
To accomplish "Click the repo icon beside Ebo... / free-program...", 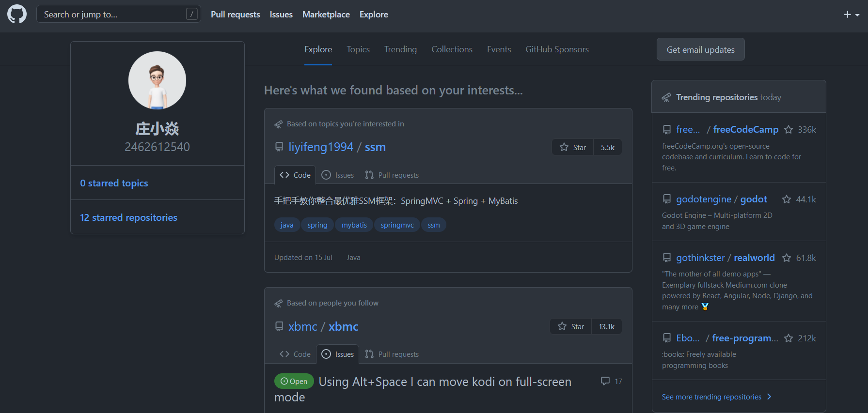I will 667,338.
